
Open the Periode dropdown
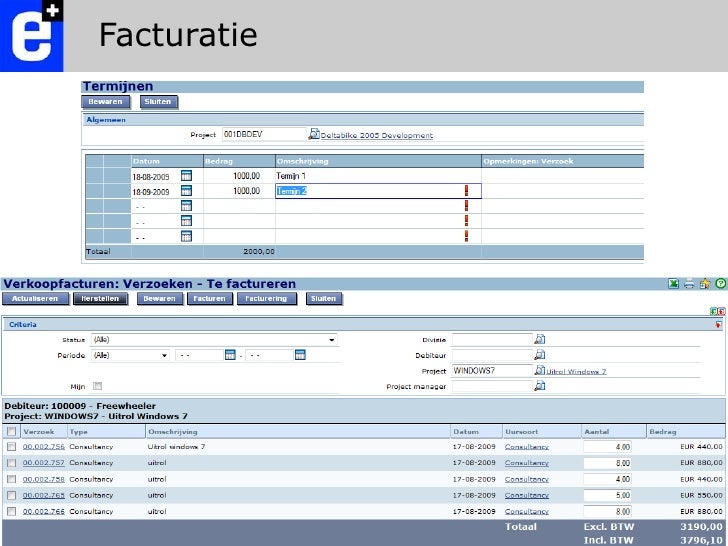click(164, 355)
